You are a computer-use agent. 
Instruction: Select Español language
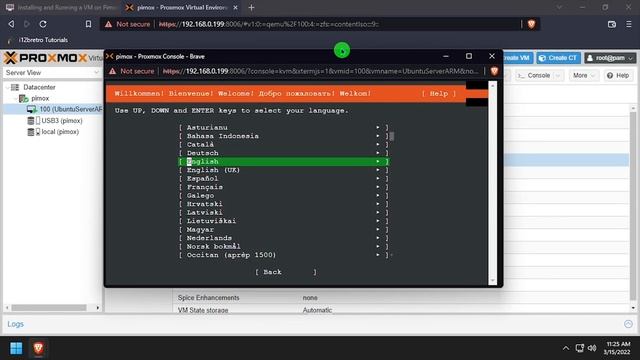pyautogui.click(x=284, y=179)
